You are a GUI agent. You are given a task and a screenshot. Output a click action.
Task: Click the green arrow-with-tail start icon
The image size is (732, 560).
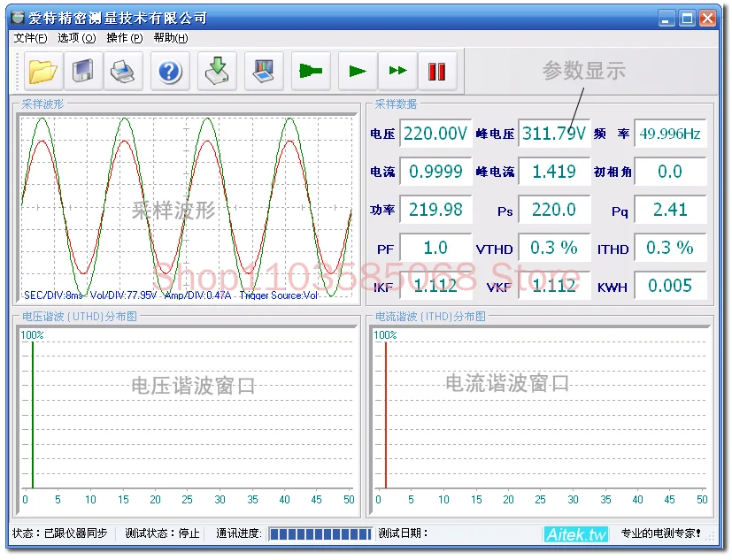311,72
